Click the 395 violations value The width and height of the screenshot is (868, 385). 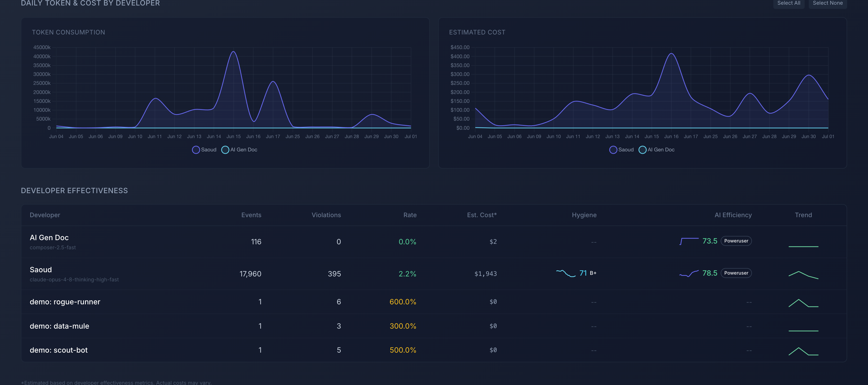334,274
